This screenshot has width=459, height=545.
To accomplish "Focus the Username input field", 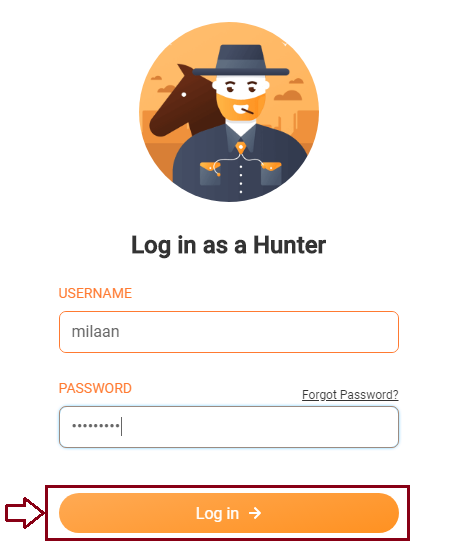I will pos(229,332).
